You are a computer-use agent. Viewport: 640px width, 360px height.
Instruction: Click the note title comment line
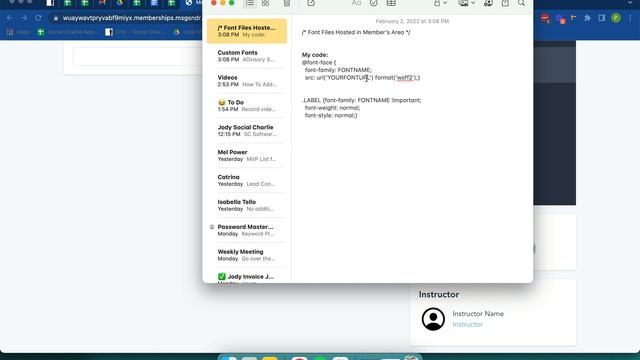point(356,32)
